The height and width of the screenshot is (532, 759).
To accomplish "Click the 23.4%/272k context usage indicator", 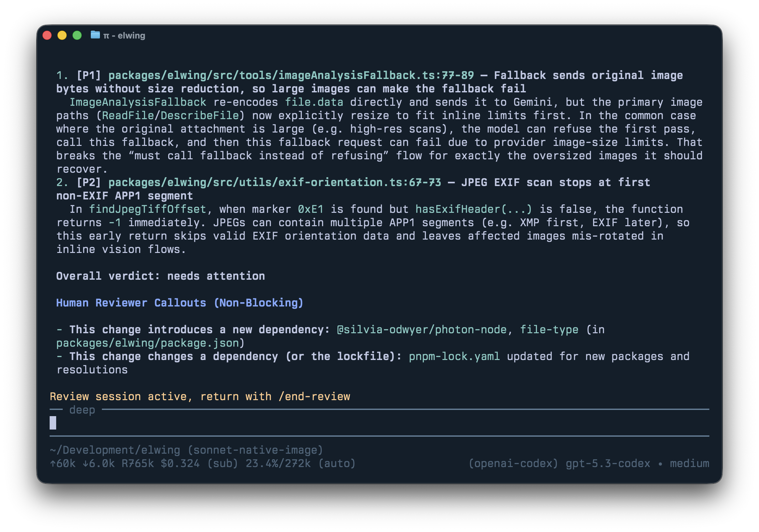I will click(x=278, y=463).
